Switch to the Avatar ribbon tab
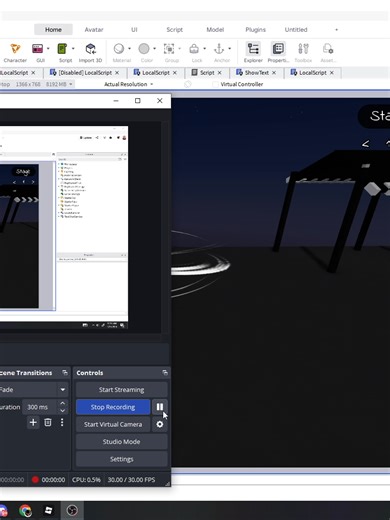 click(x=94, y=30)
